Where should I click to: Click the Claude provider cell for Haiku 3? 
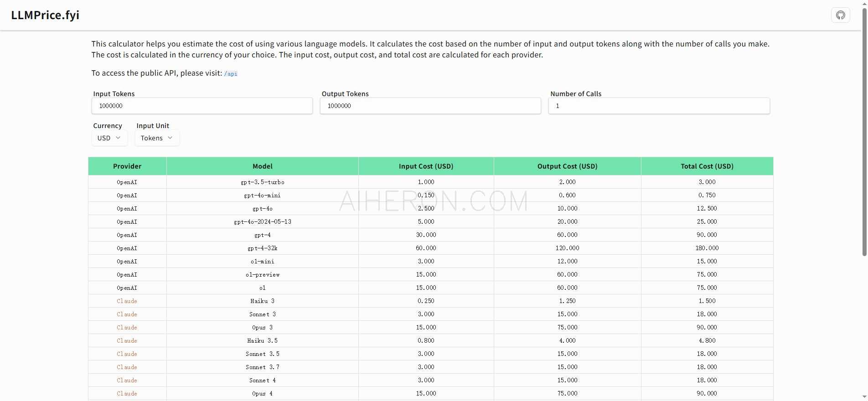point(127,301)
